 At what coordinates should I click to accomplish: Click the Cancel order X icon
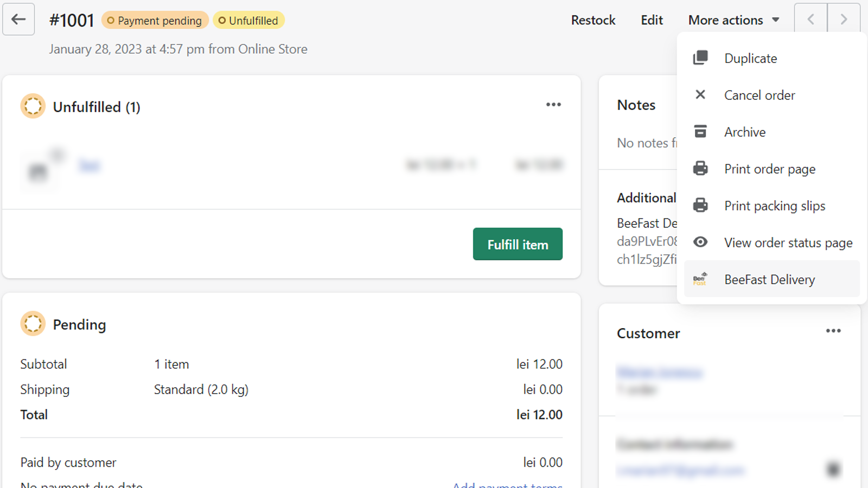[700, 94]
